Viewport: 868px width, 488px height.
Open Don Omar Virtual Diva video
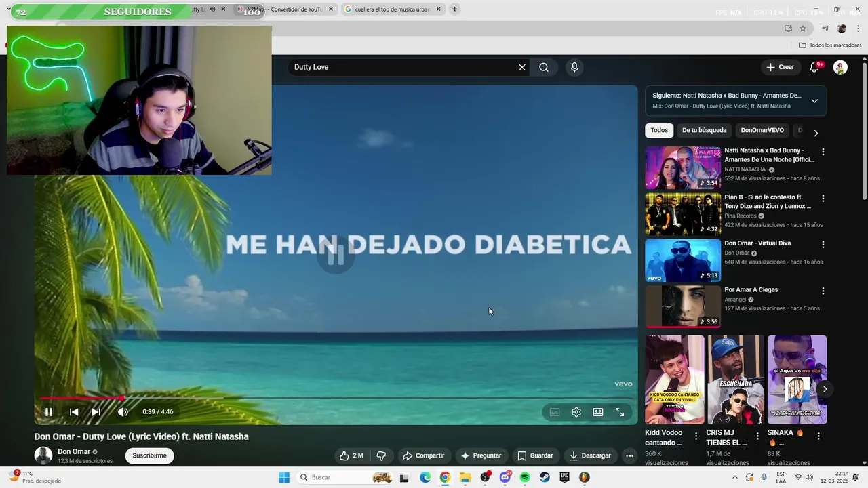click(x=683, y=260)
